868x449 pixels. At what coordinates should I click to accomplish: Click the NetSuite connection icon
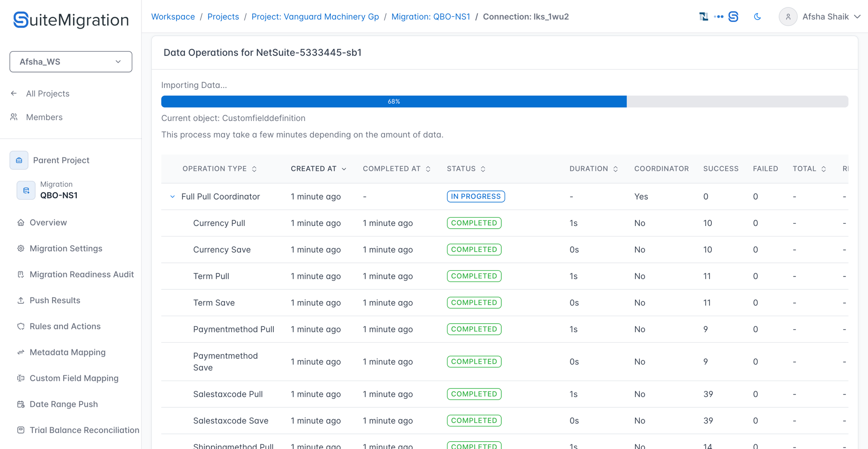704,16
